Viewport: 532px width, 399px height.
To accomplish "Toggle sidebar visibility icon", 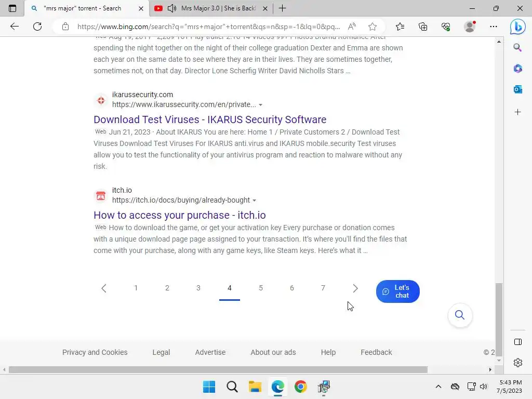I will point(518,342).
